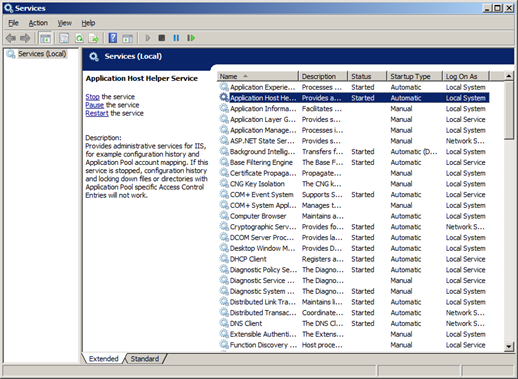Sort by the Log On As column header
The height and width of the screenshot is (379, 518).
(x=466, y=76)
